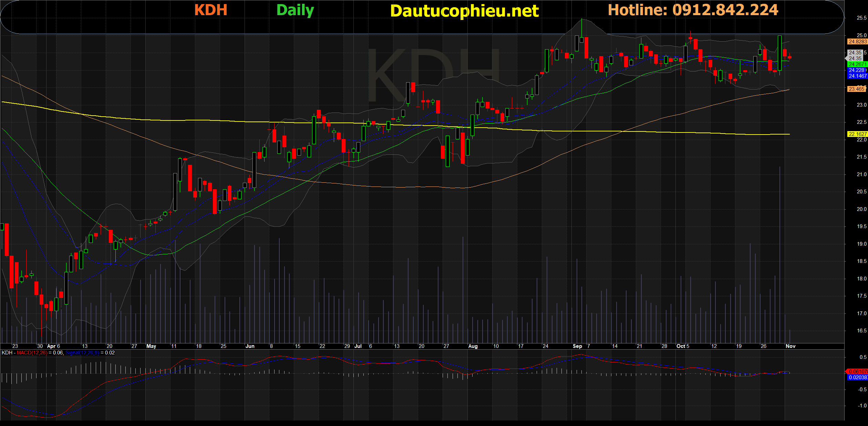Select the orange 24.8283 price tag
Viewport: 868px width, 426px height.
(x=857, y=42)
